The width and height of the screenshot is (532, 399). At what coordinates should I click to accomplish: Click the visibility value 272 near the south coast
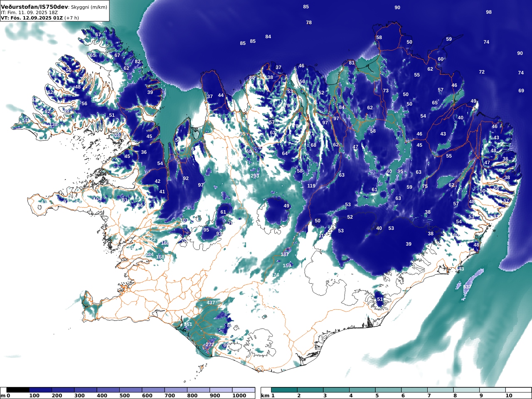pos(210,345)
